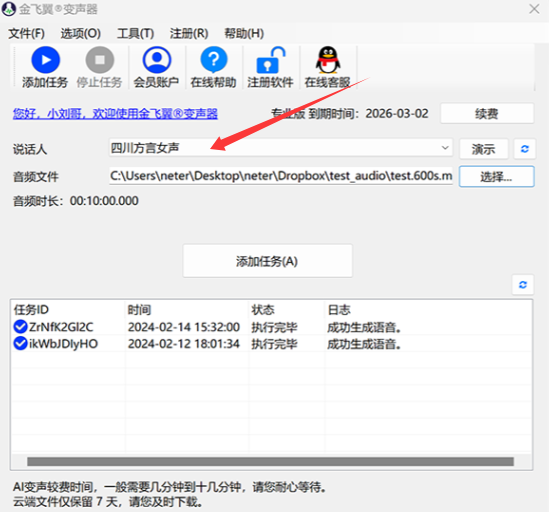Click the large 添加任务(A) button
The height and width of the screenshot is (512, 549).
click(x=267, y=261)
